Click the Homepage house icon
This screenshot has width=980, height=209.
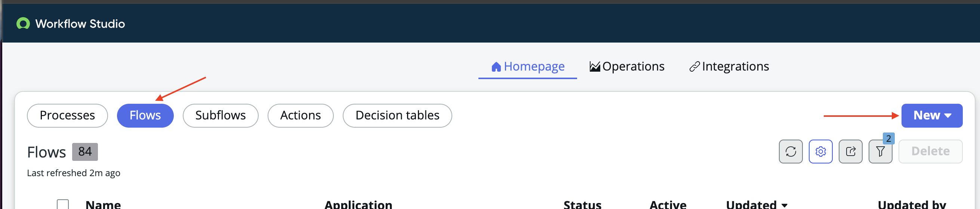click(496, 67)
